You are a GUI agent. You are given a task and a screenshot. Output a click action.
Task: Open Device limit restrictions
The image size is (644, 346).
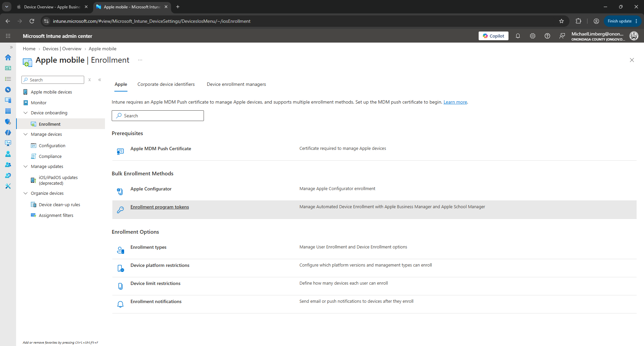pos(155,283)
